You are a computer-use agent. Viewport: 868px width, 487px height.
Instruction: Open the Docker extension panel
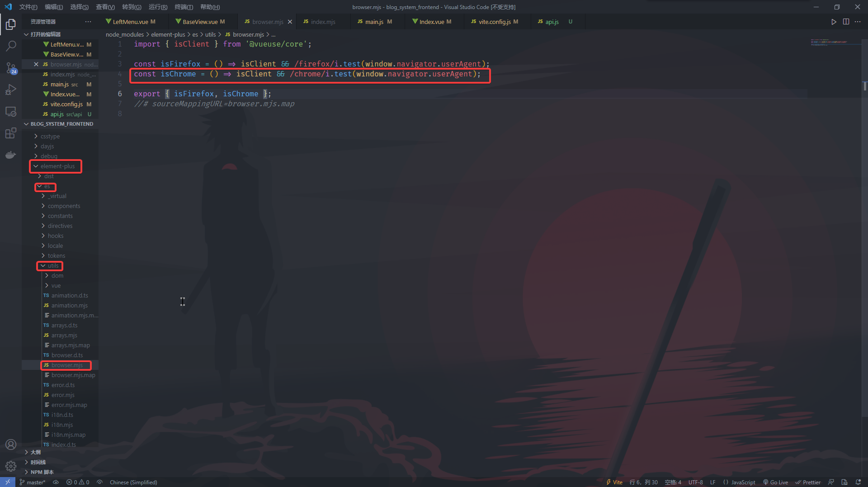tap(11, 155)
